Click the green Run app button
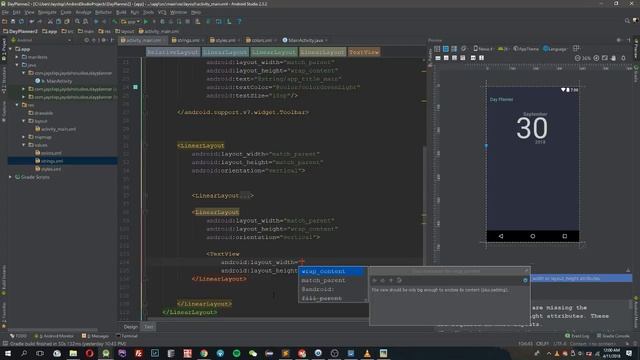Image resolution: width=640 pixels, height=360 pixels. pyautogui.click(x=146, y=21)
